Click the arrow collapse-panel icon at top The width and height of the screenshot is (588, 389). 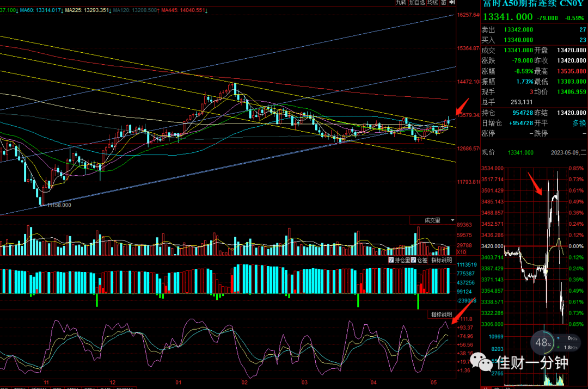(452, 2)
